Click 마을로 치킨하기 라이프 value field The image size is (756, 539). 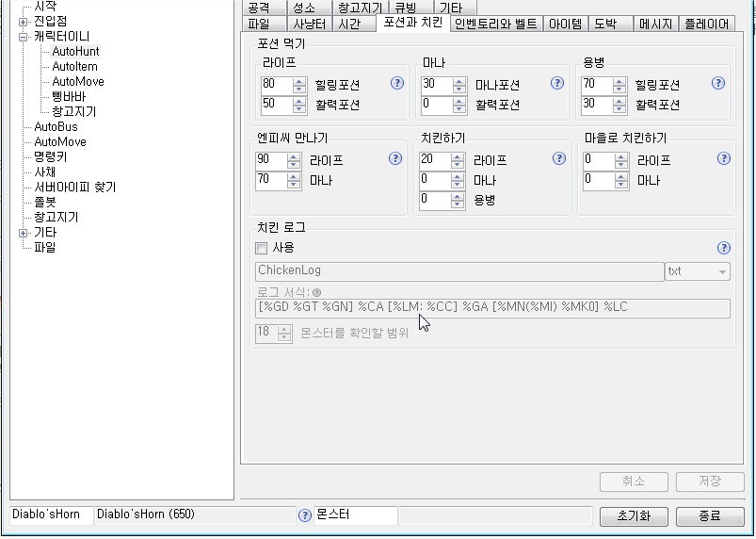(x=600, y=161)
